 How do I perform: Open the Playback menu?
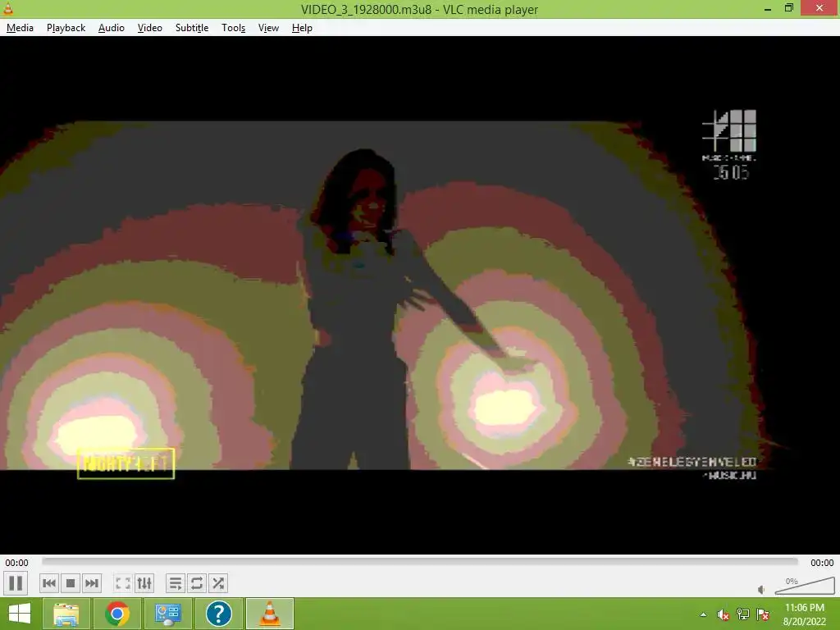tap(66, 28)
